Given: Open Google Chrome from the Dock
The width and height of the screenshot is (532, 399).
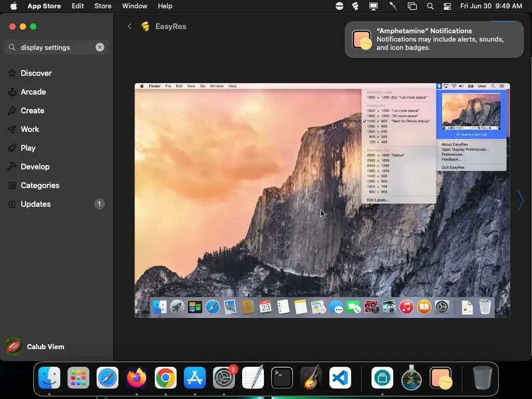Looking at the screenshot, I should (x=166, y=378).
